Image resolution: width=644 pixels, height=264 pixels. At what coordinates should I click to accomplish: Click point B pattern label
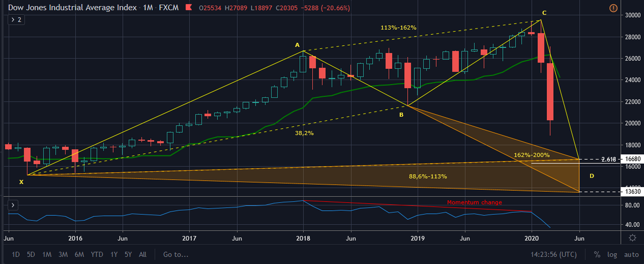401,114
